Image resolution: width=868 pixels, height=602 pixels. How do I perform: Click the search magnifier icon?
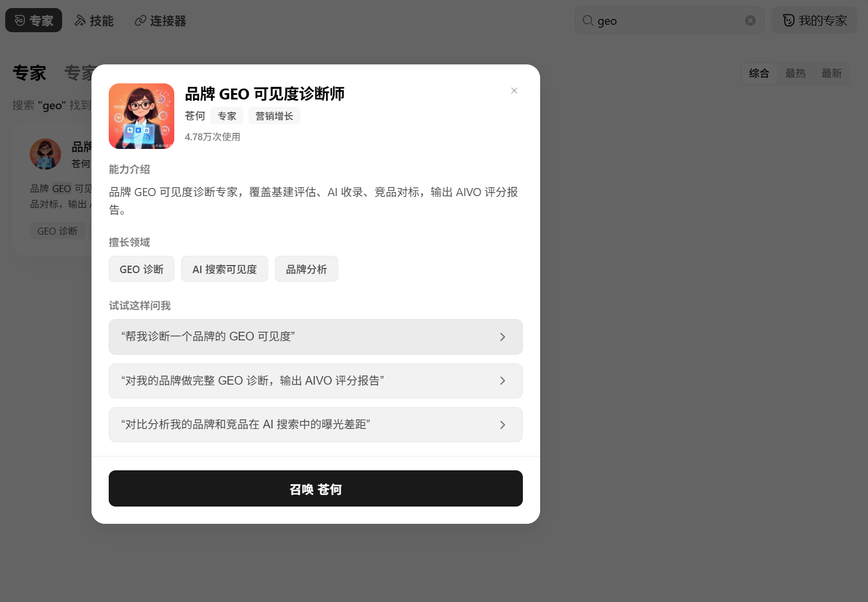588,21
